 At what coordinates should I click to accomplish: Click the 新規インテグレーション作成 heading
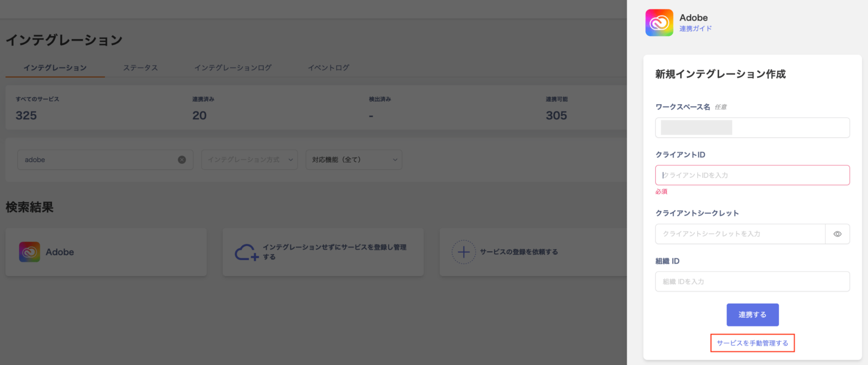coord(720,74)
